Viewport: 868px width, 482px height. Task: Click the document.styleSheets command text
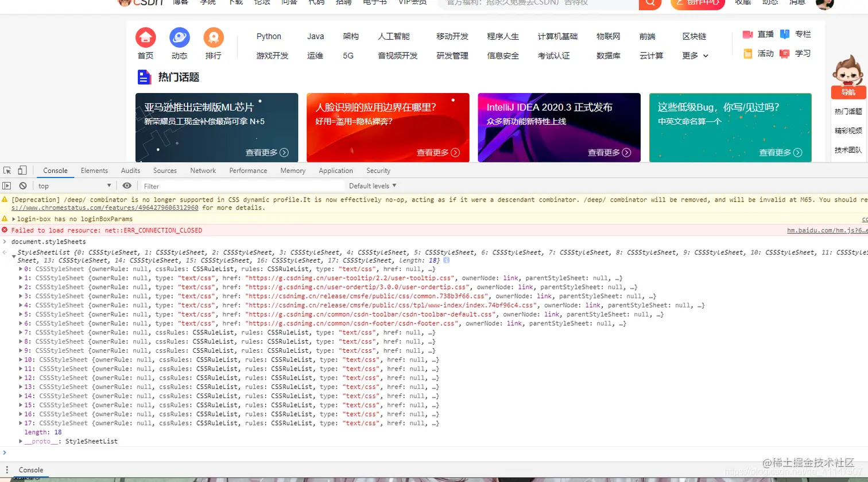[x=48, y=242]
